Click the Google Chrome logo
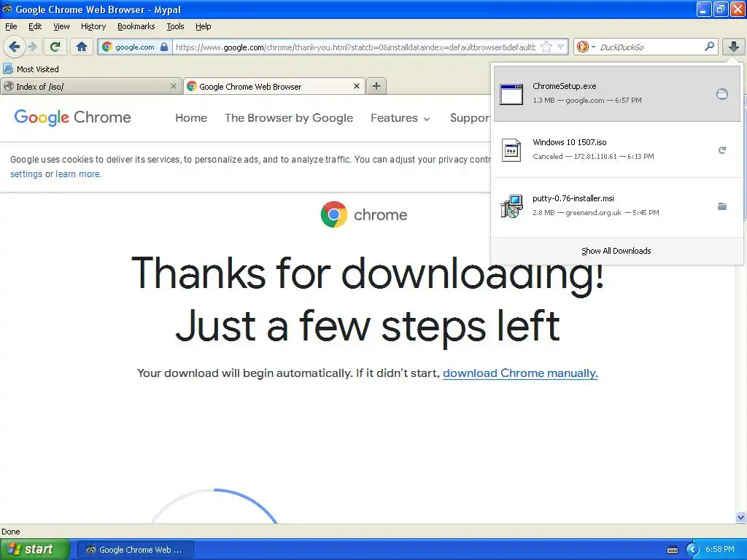747x560 pixels. 72,117
